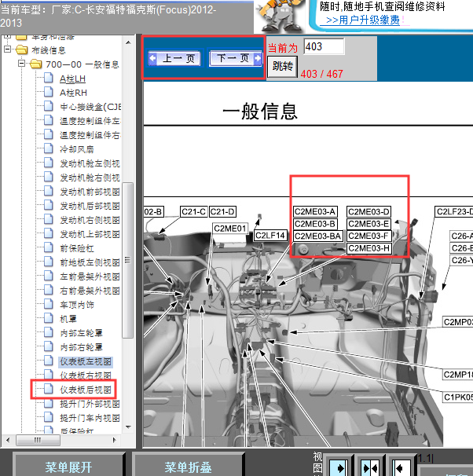This screenshot has height=476, width=473.
Task: Open the 内部左轮罩 entry
Action: (x=81, y=333)
